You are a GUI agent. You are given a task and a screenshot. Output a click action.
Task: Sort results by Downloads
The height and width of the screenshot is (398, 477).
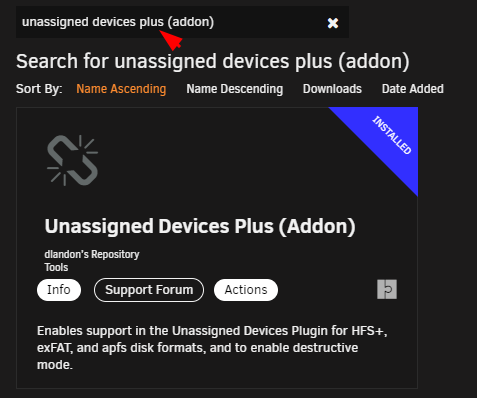(x=332, y=89)
